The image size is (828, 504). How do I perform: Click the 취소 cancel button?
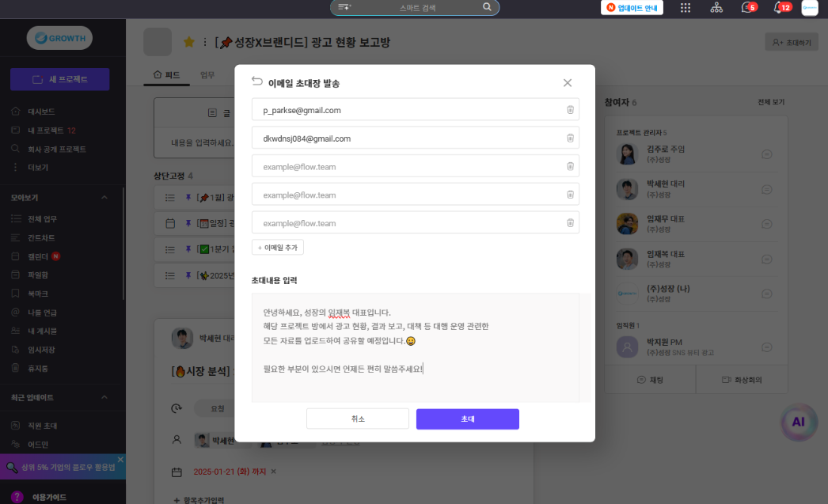(358, 419)
